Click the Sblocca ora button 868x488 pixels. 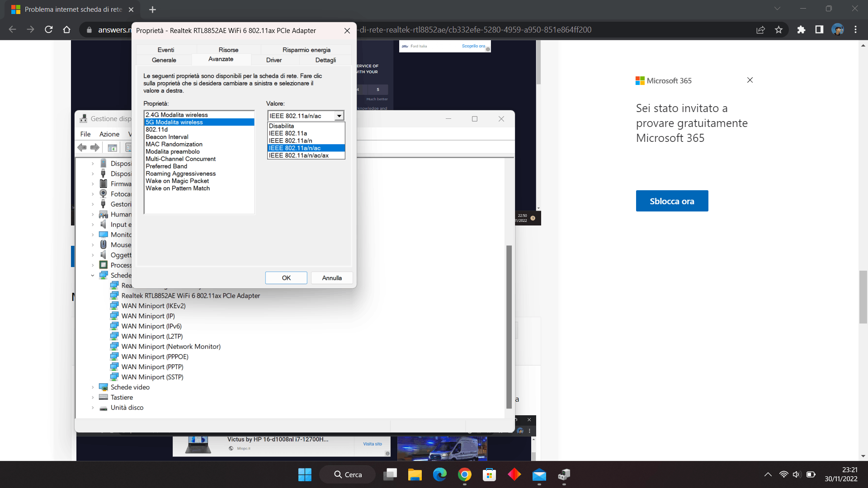coord(672,201)
